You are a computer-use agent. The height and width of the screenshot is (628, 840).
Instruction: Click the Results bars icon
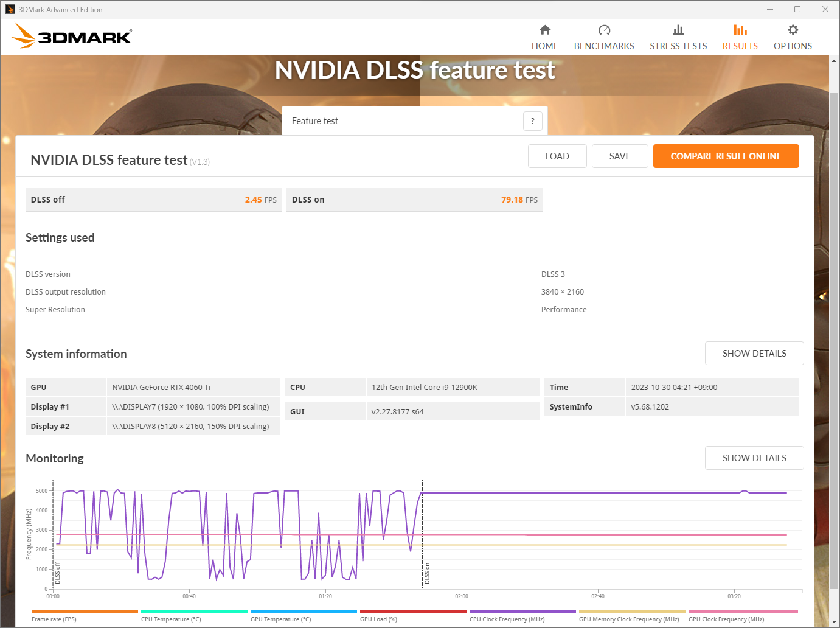click(740, 30)
